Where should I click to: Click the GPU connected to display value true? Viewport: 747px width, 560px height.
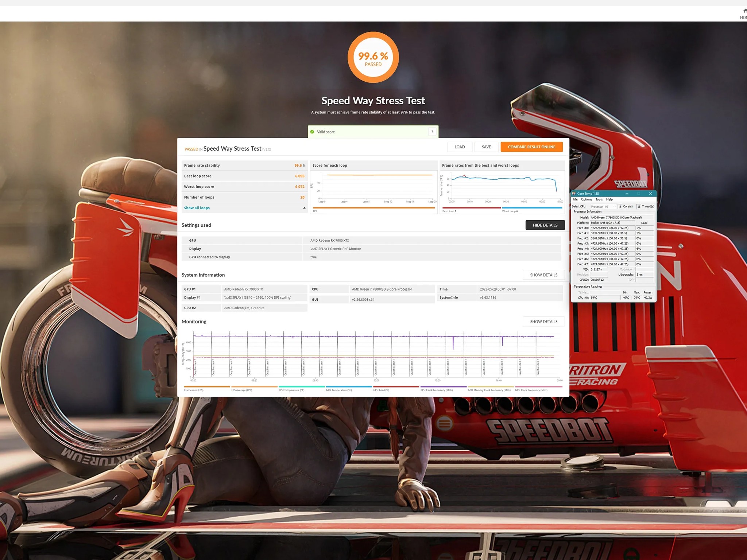[x=314, y=257]
